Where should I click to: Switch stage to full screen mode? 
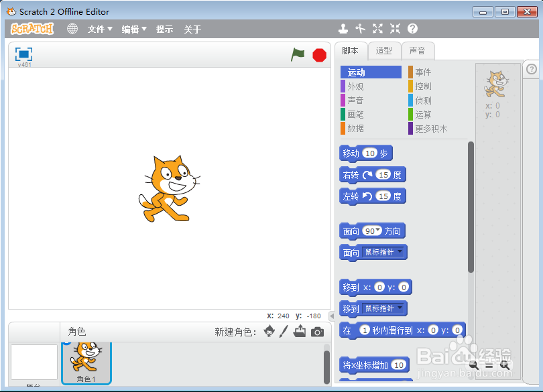coord(23,54)
